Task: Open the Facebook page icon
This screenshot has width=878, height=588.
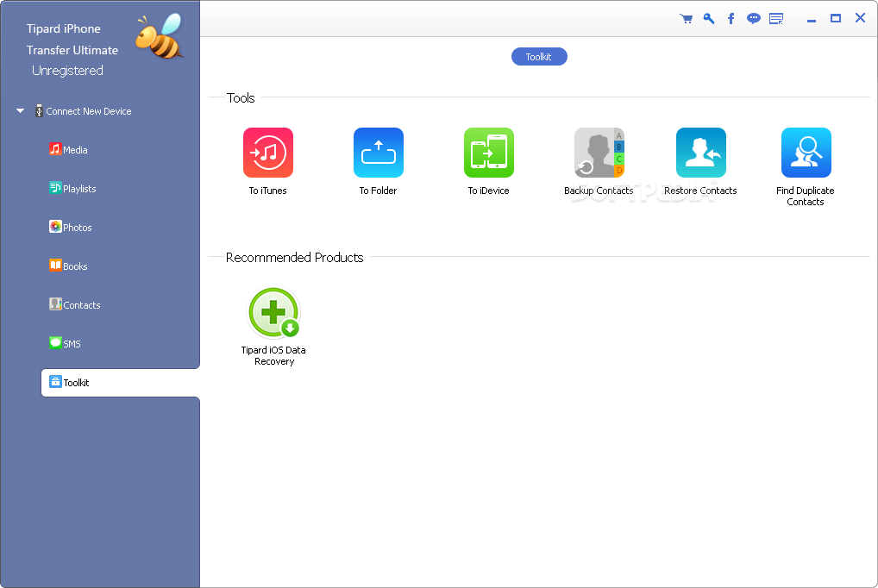Action: (731, 18)
